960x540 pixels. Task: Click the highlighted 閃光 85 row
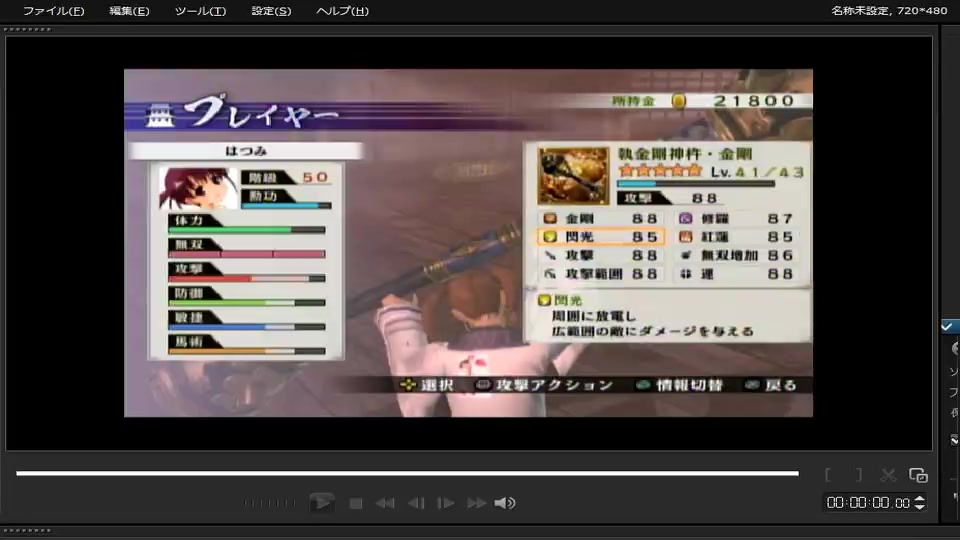pyautogui.click(x=601, y=237)
